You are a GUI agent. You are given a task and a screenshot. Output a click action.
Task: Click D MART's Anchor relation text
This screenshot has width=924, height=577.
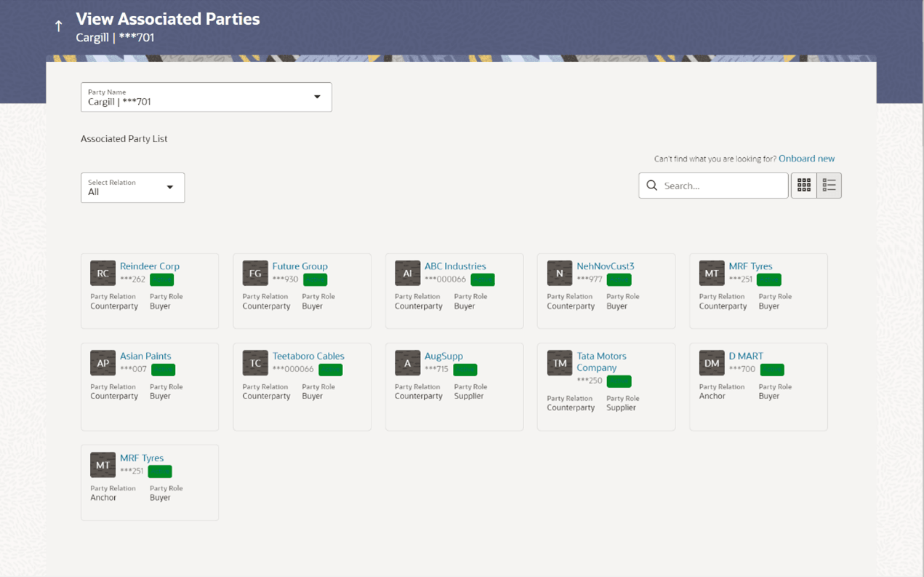tap(712, 396)
